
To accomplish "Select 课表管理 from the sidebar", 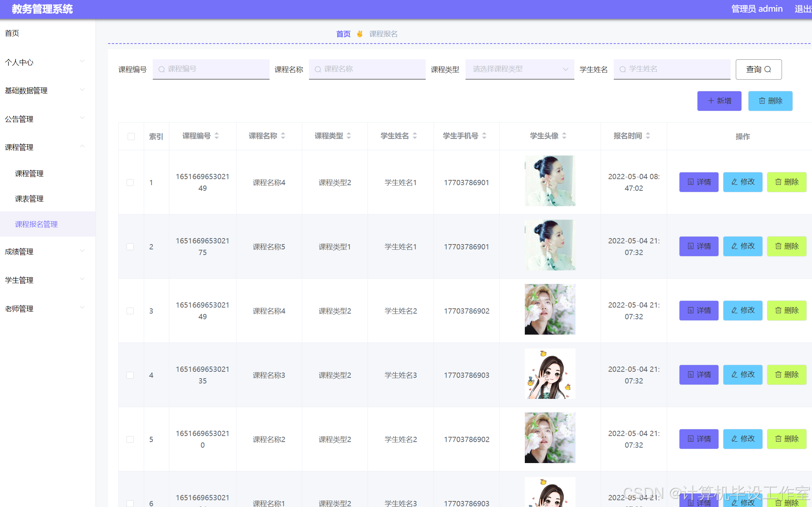I will click(29, 199).
